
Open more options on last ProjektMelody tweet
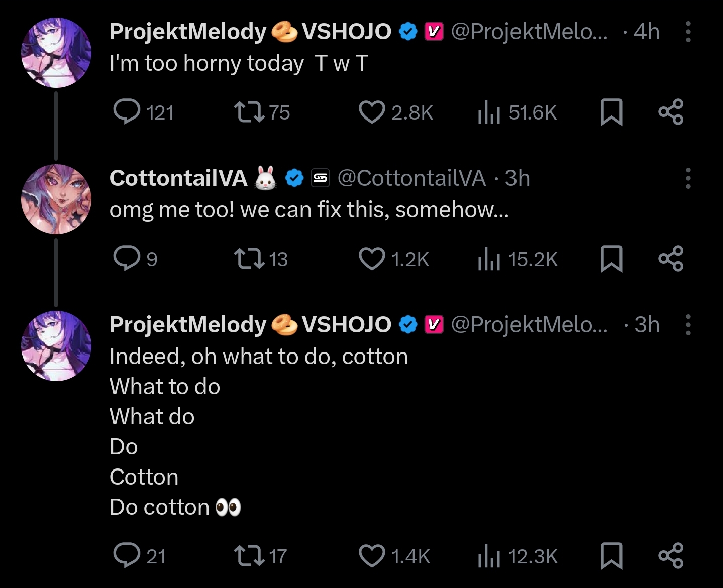[688, 325]
